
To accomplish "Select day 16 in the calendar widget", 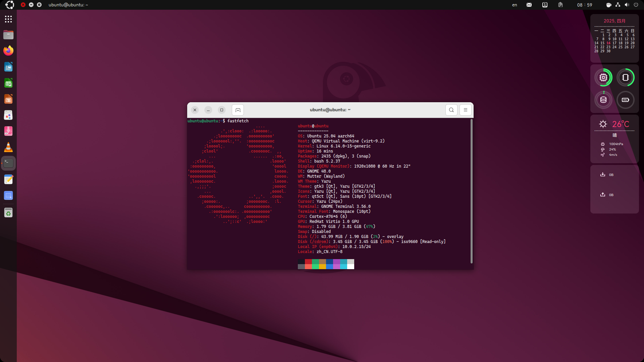I will click(608, 43).
